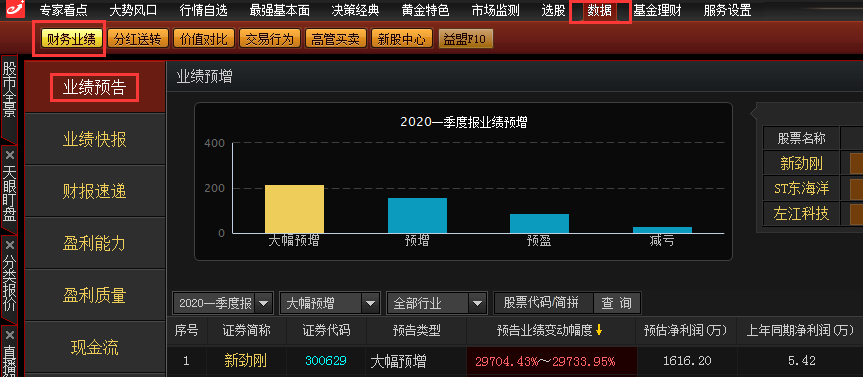Click 左江科技 in the stock list
This screenshot has width=863, height=377.
click(801, 214)
